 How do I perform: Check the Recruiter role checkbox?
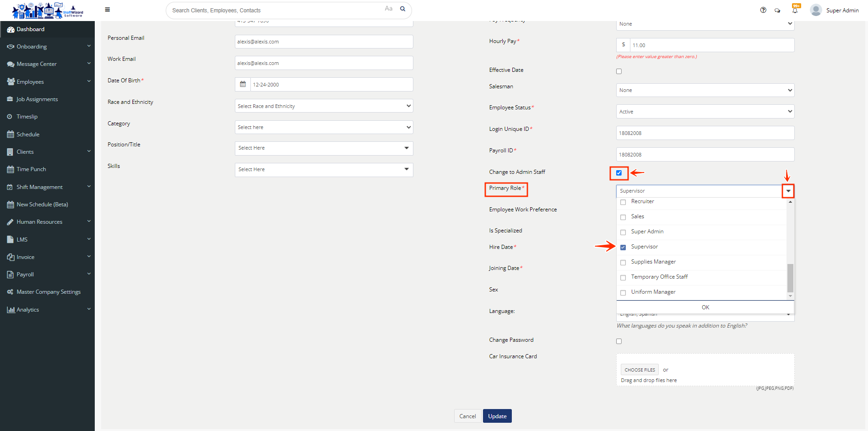(623, 202)
